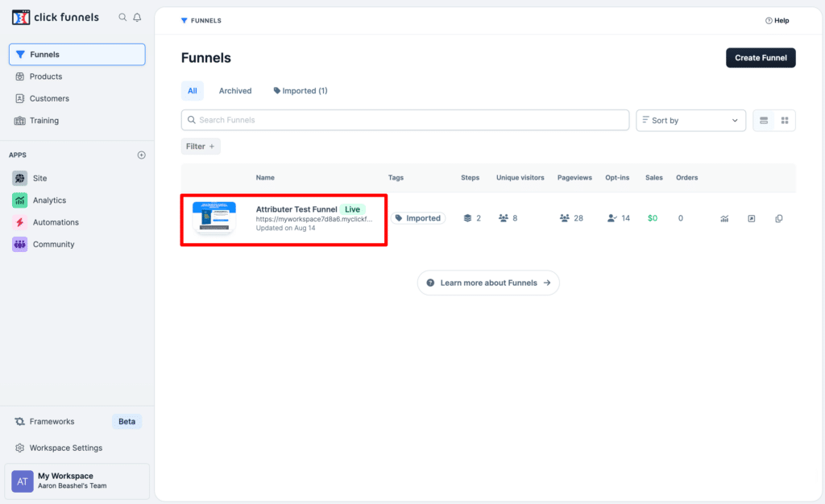Open Workspace Settings

(x=66, y=448)
